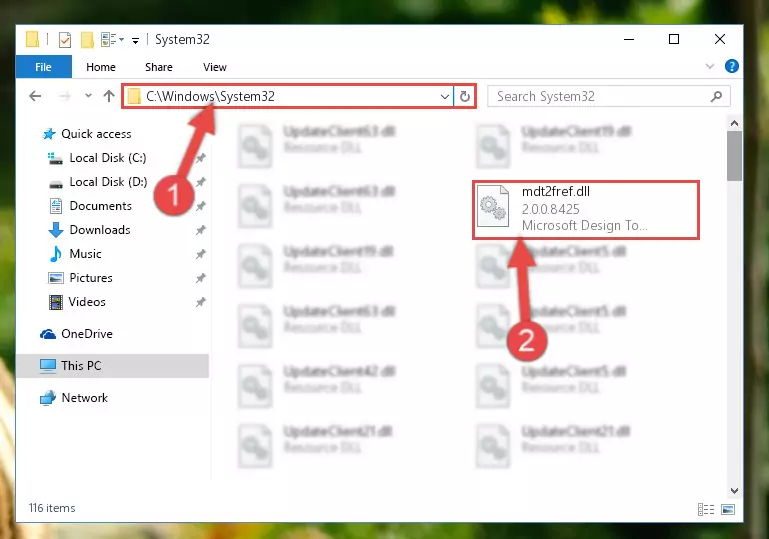Click the pin icon beside Videos
This screenshot has height=539, width=769.
[200, 302]
